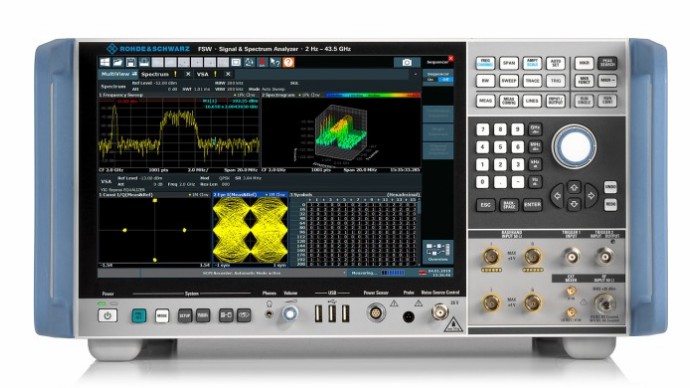Push the front panel power button
The width and height of the screenshot is (690, 388).
point(108,315)
